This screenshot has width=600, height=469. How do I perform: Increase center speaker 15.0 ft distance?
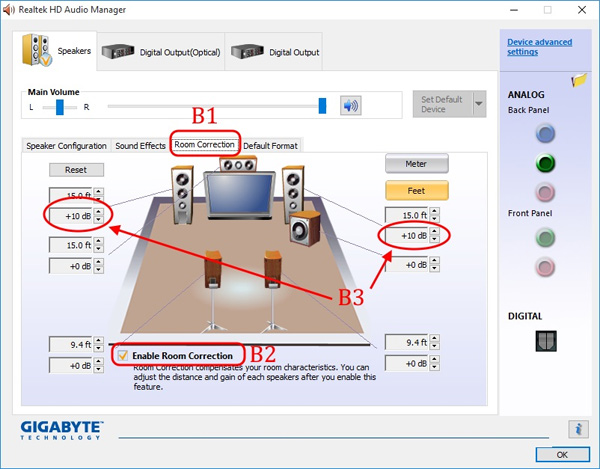click(99, 241)
